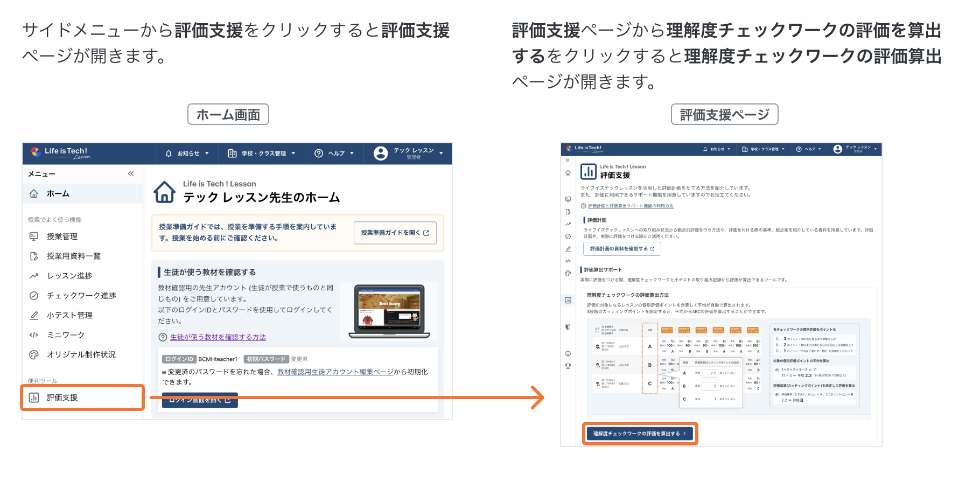Expand collapsed sidebar on 評価支援 page
980x488 pixels.
568,160
